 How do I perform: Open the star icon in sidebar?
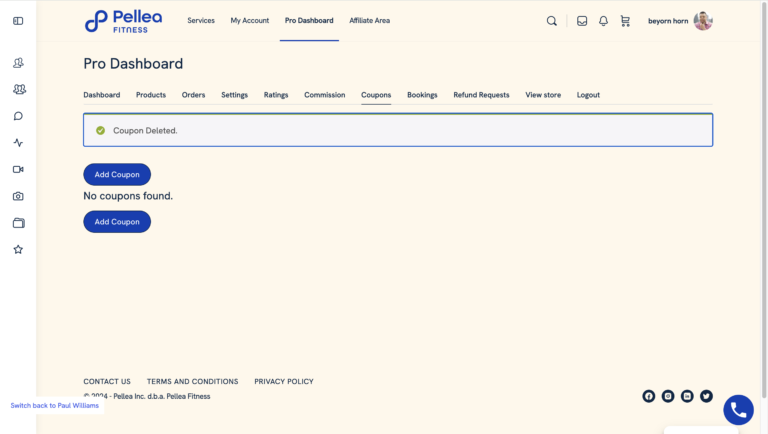tap(18, 249)
